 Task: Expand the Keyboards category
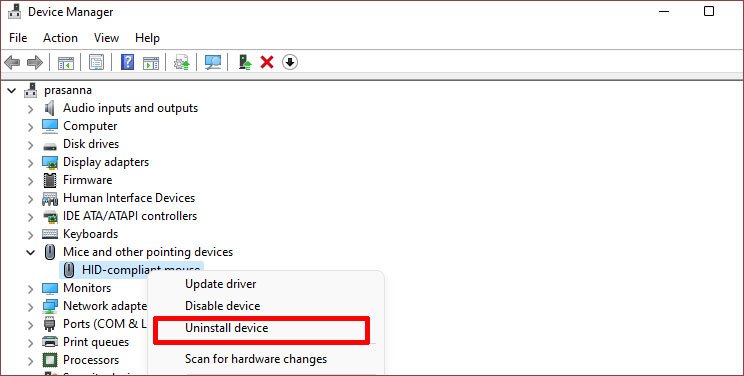tap(30, 235)
